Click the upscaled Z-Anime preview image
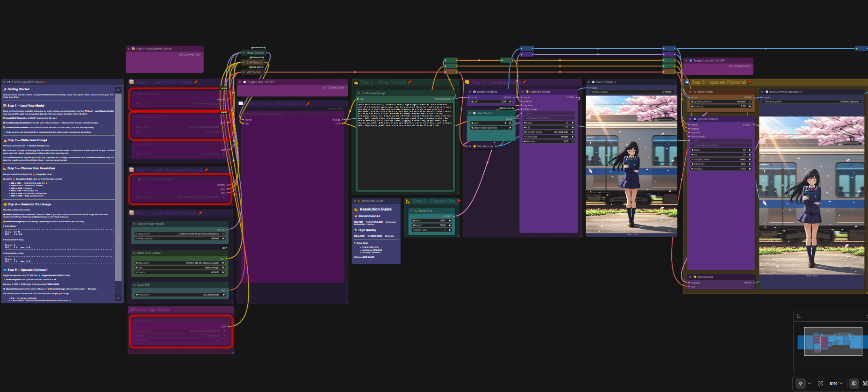Screen dimensions: 868x392 pyautogui.click(x=811, y=196)
